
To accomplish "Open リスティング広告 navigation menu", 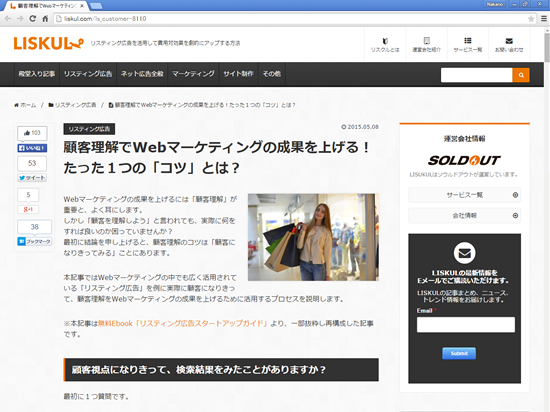I will coord(88,74).
